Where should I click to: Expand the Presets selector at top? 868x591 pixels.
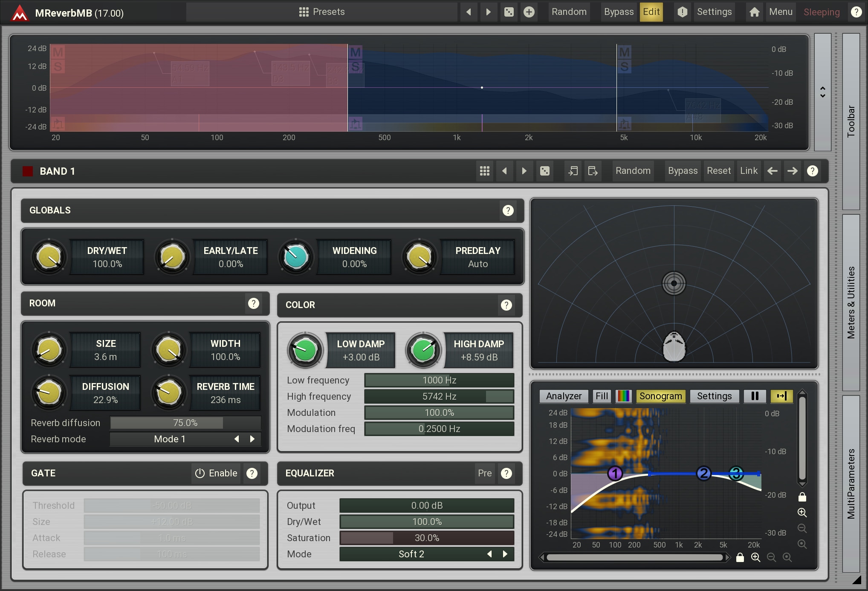click(322, 12)
